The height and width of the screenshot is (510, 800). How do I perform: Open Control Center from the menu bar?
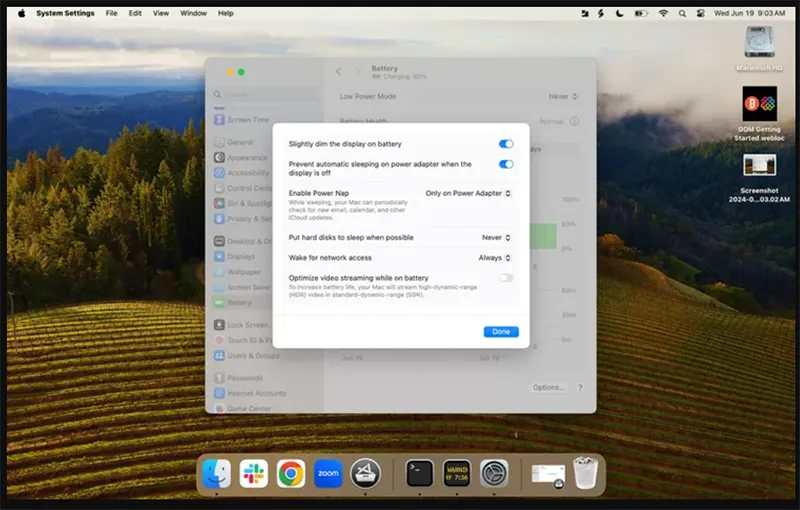[x=701, y=13]
